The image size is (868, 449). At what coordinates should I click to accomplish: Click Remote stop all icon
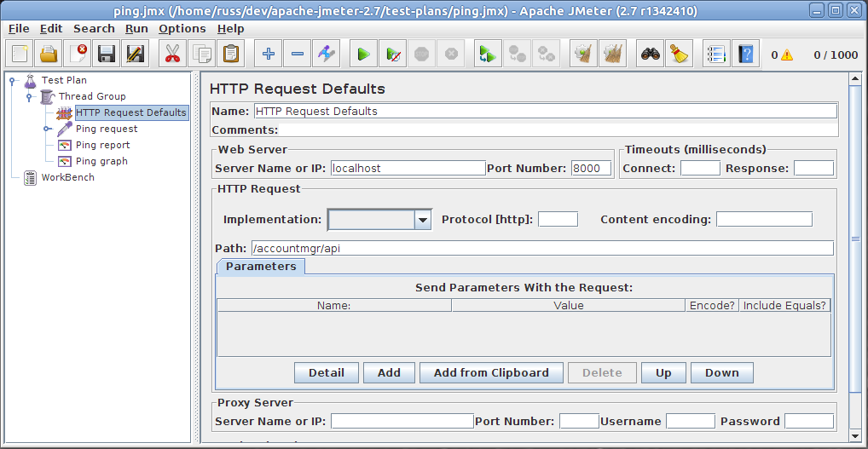point(517,54)
